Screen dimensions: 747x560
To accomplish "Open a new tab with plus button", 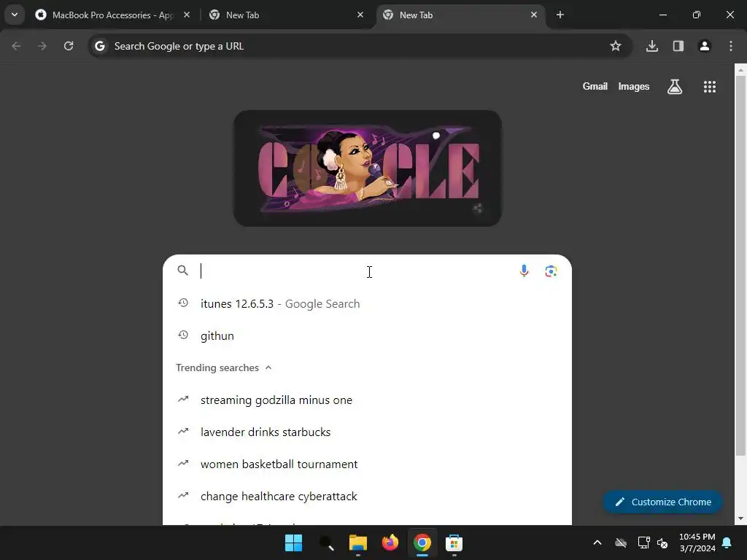I will click(x=560, y=15).
